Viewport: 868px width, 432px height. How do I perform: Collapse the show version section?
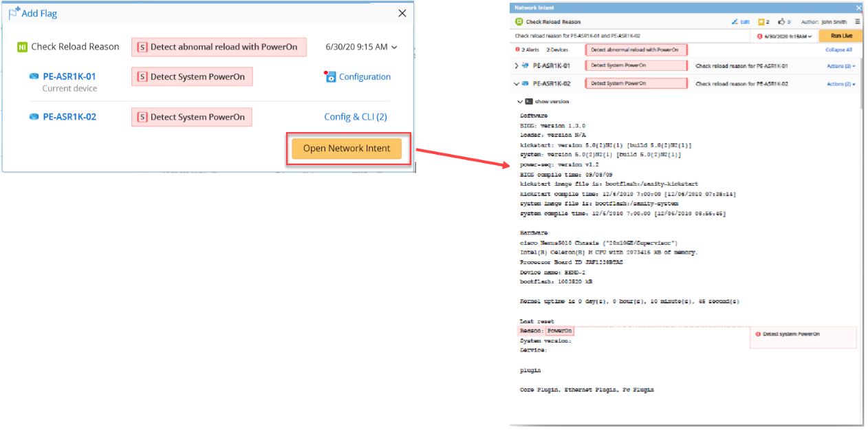click(x=521, y=101)
